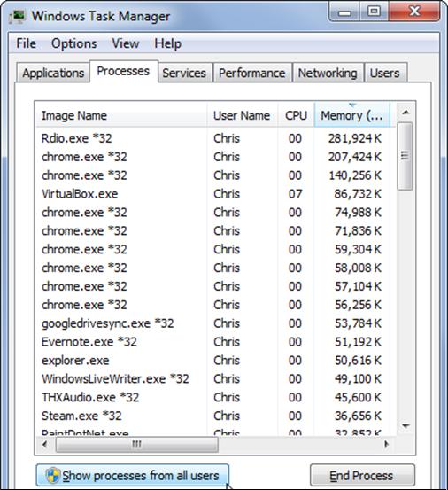This screenshot has width=448, height=490.
Task: Click the 86,732 K memory value
Action: (x=358, y=194)
